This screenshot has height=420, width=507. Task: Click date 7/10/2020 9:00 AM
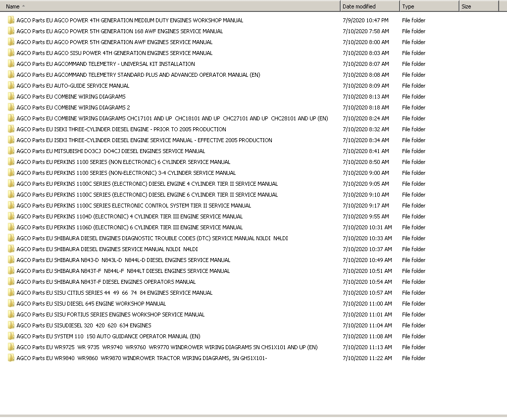click(366, 173)
